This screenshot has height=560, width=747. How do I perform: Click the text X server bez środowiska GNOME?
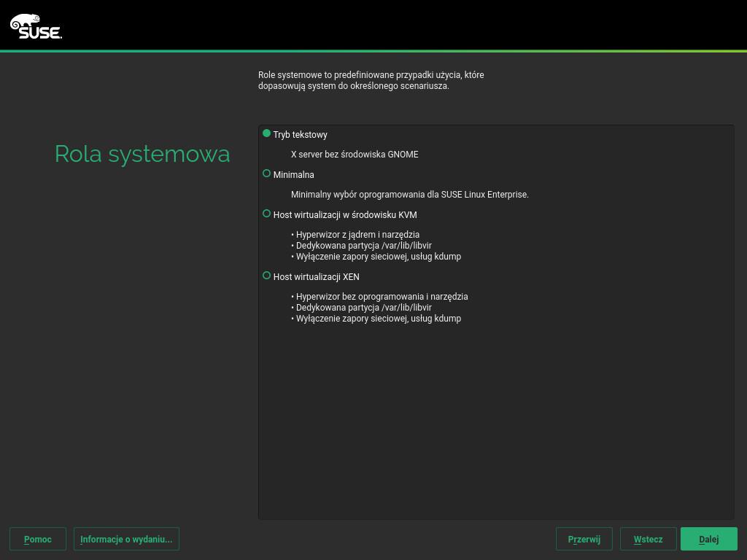(355, 155)
